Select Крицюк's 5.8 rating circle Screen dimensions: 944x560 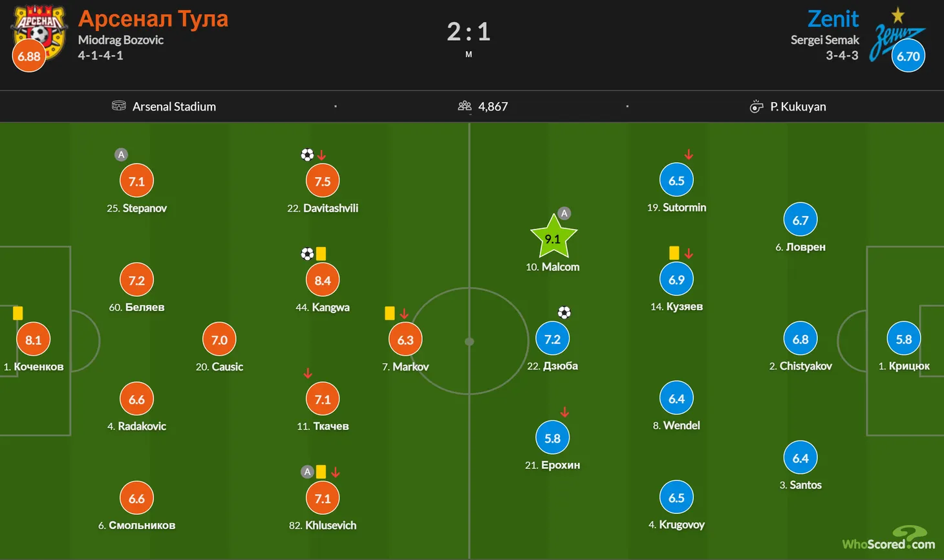point(903,339)
